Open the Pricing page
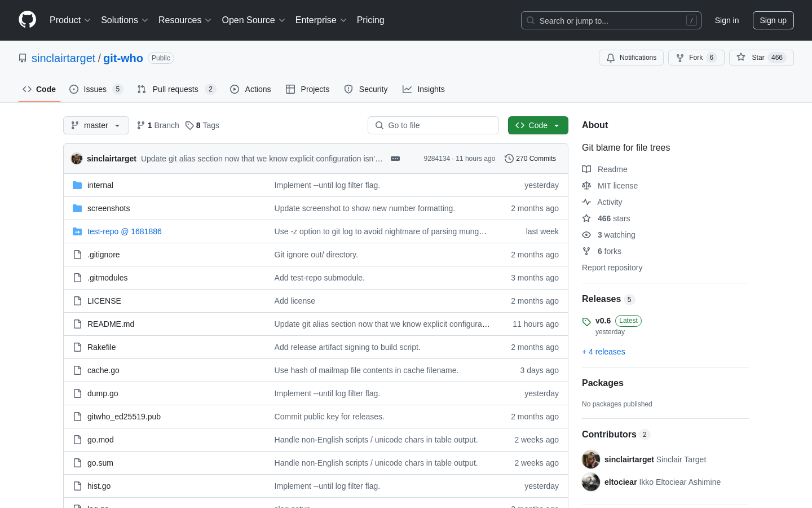The width and height of the screenshot is (812, 508). pyautogui.click(x=370, y=20)
